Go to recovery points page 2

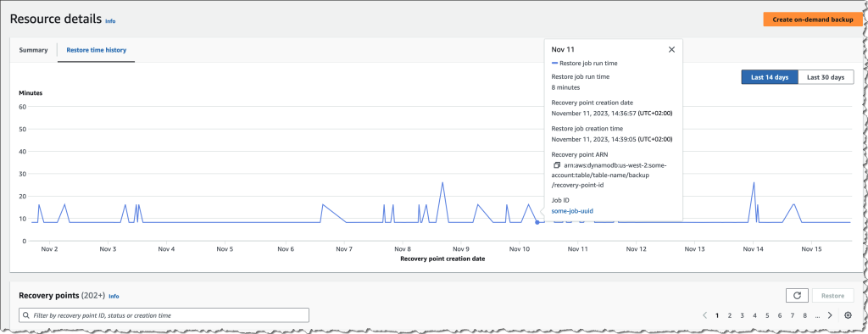coord(730,315)
